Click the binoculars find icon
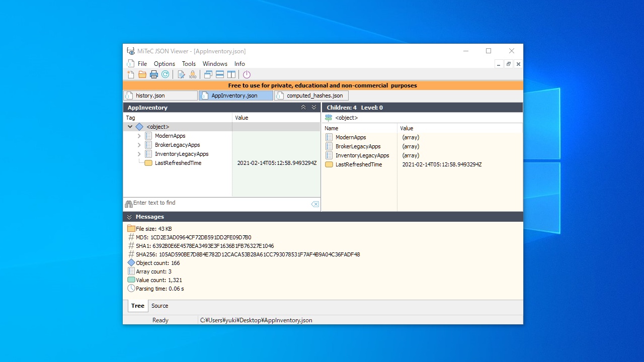 pyautogui.click(x=129, y=204)
